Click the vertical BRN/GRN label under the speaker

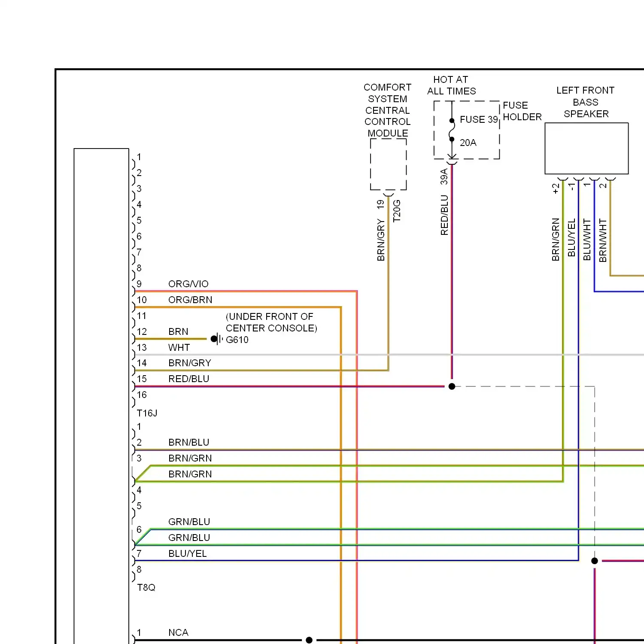[x=556, y=240]
